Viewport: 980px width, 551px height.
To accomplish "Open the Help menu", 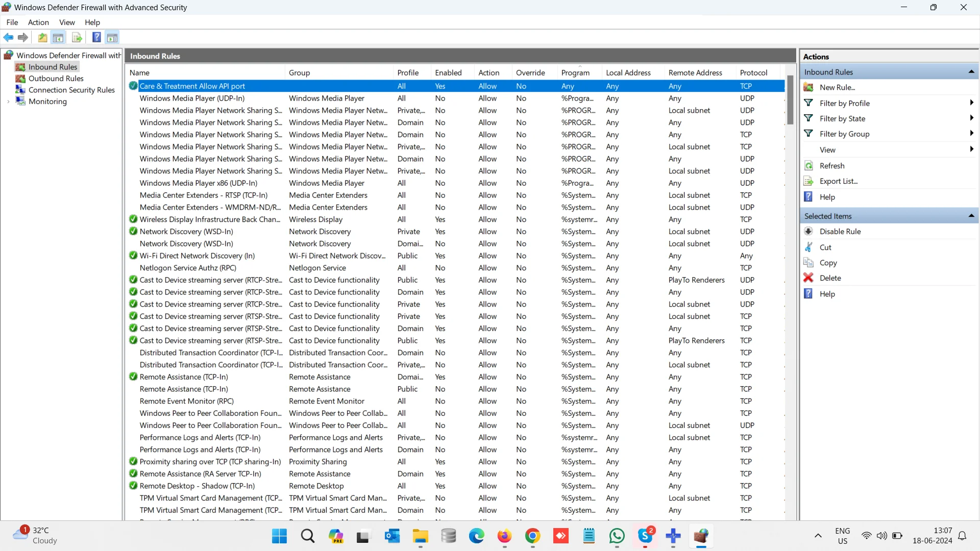I will [x=92, y=22].
